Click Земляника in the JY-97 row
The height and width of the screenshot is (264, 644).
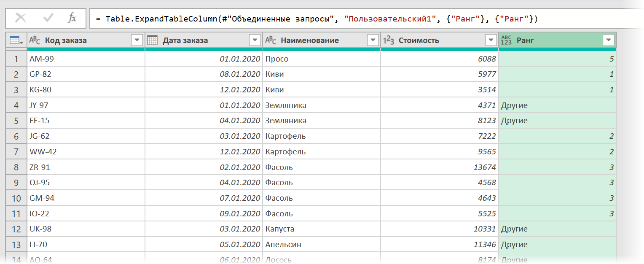(x=322, y=105)
